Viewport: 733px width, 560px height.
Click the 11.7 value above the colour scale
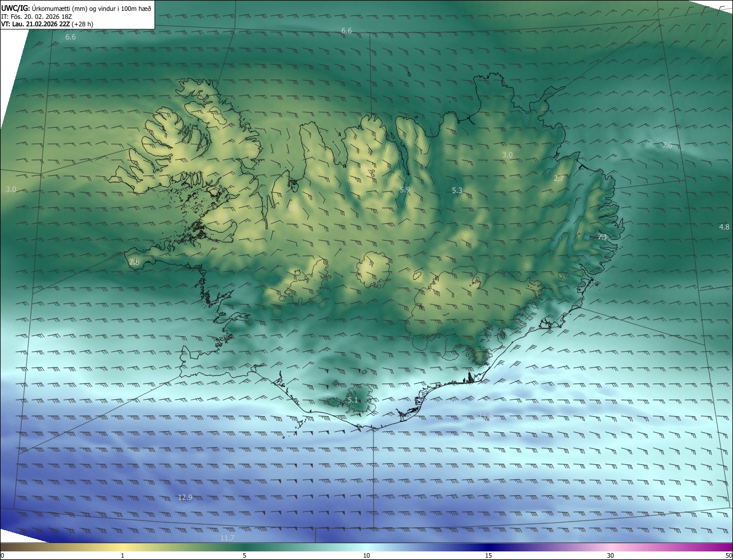(227, 538)
